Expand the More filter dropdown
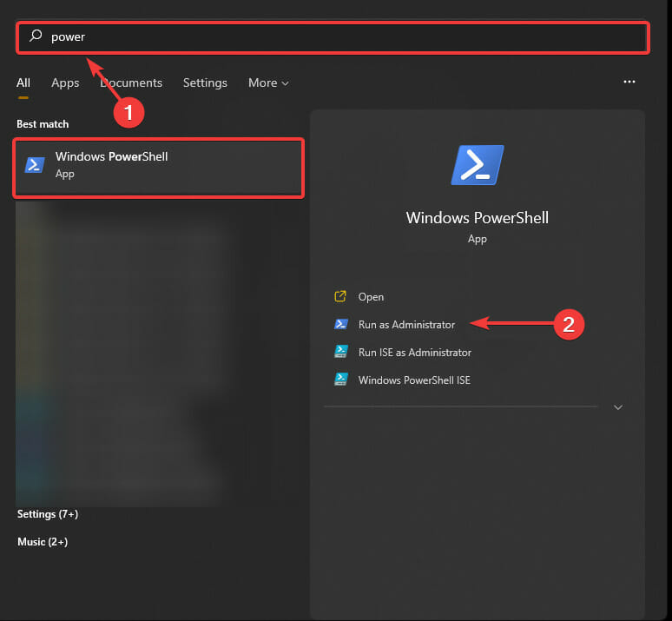 click(x=268, y=83)
